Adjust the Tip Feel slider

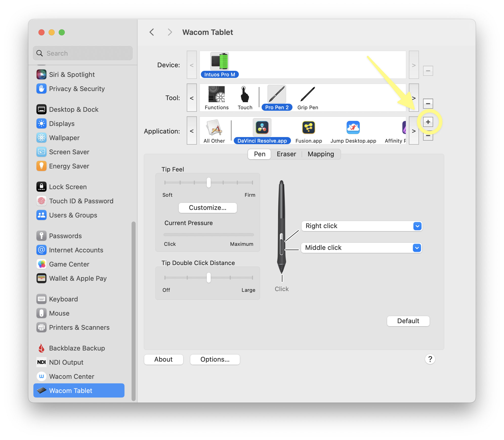[208, 183]
